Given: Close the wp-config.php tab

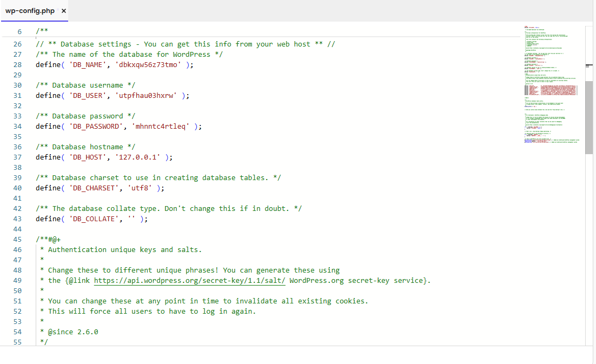Looking at the screenshot, I should pos(64,11).
